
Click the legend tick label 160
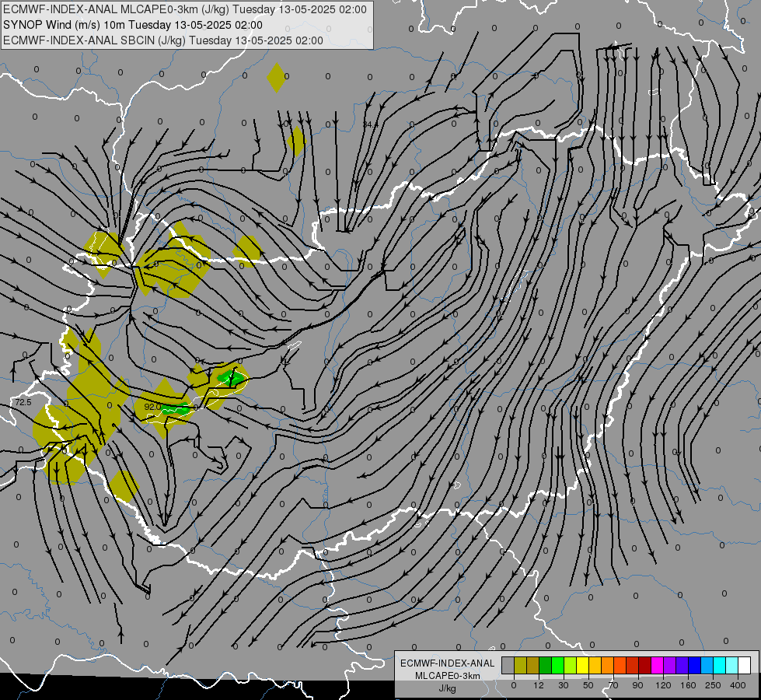point(688,685)
